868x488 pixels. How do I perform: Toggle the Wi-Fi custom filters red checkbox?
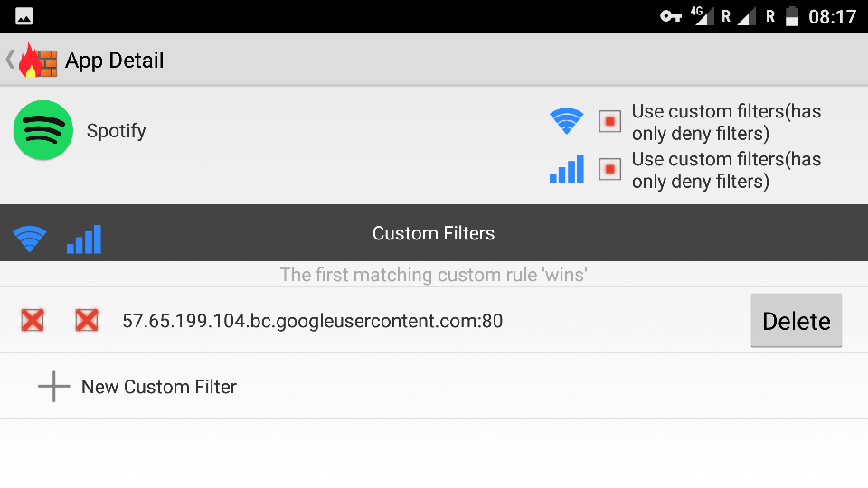(x=610, y=121)
